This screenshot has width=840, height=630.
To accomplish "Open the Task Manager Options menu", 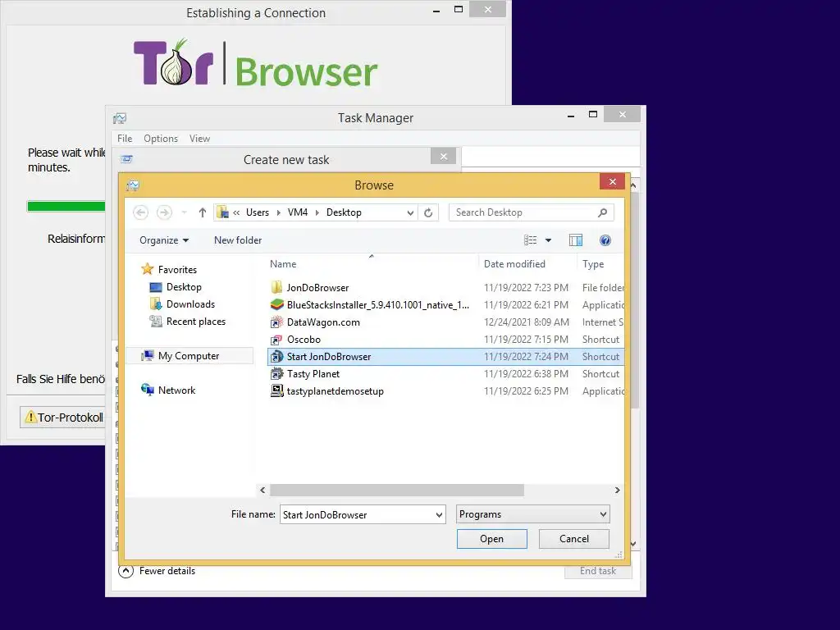I will click(161, 138).
